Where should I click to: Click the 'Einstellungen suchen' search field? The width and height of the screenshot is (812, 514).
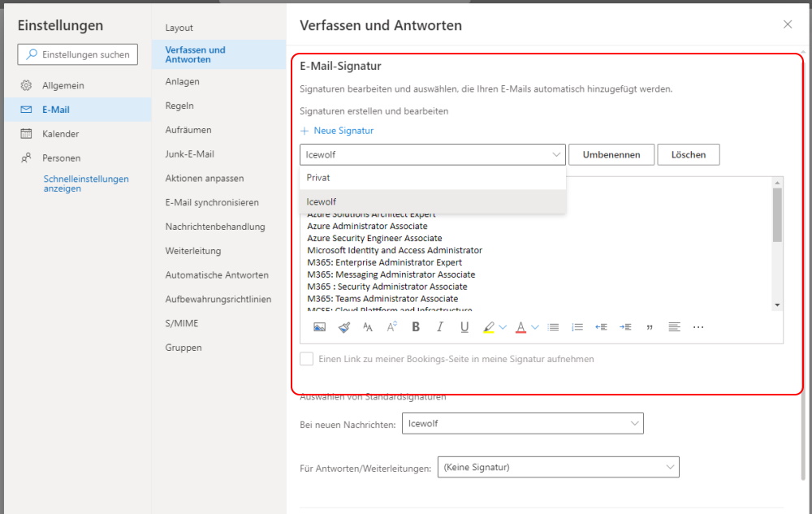click(x=78, y=54)
